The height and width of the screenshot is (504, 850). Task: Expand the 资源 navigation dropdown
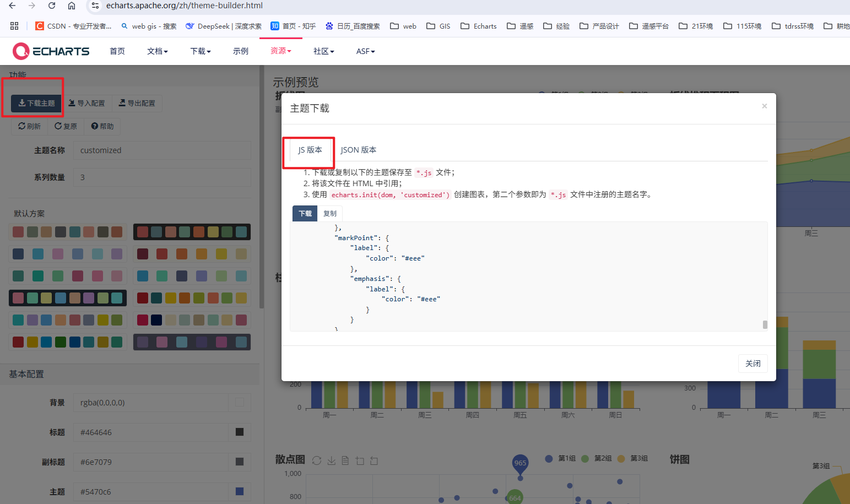click(280, 51)
